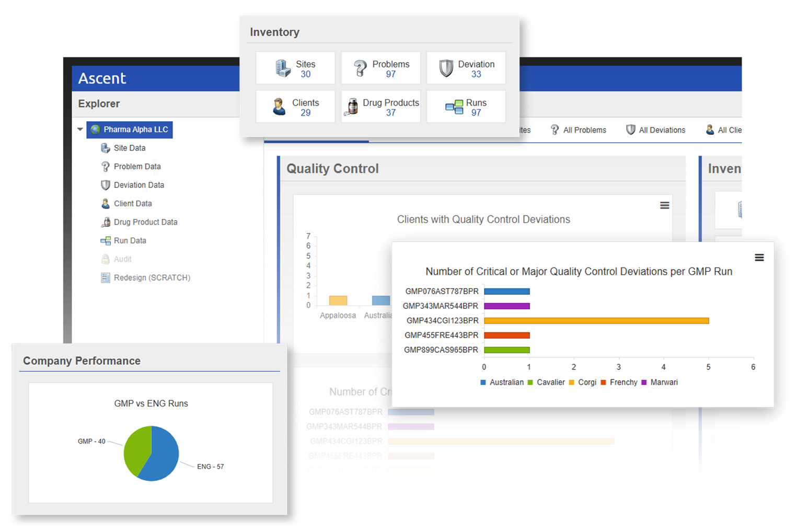Click the Problems question-mark icon showing 97
Image resolution: width=796 pixels, height=532 pixels.
tap(360, 67)
